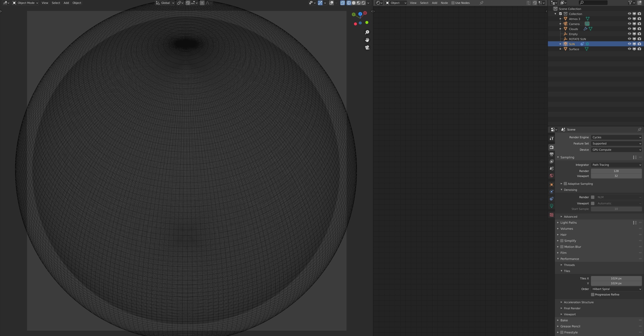Select the Surface object in outliner

(x=574, y=49)
